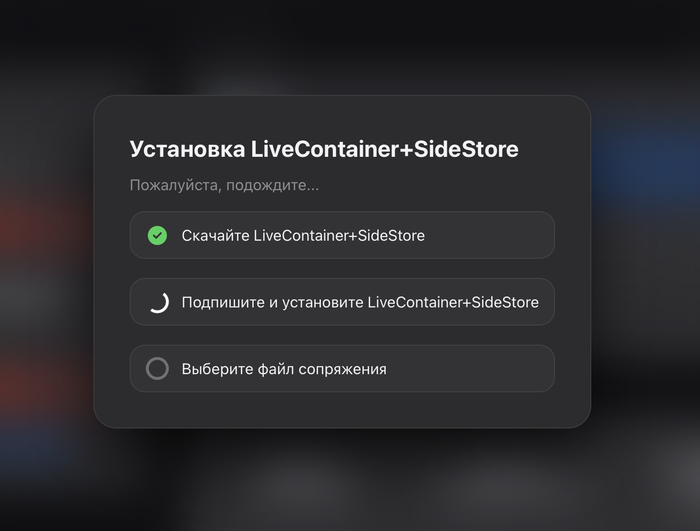
Task: Click the "Установка LiveContainer+SideStore" heading
Action: 324,150
